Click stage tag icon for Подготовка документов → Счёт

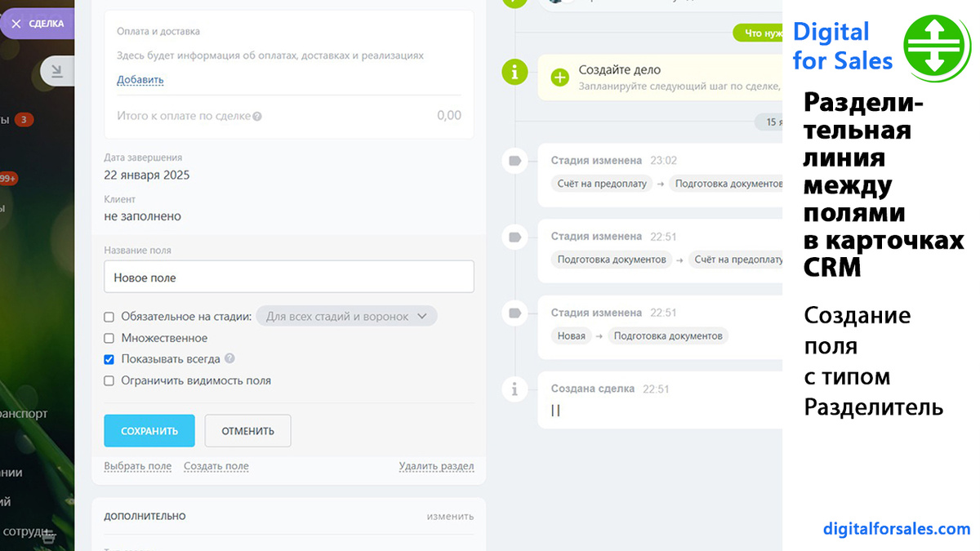tap(514, 238)
